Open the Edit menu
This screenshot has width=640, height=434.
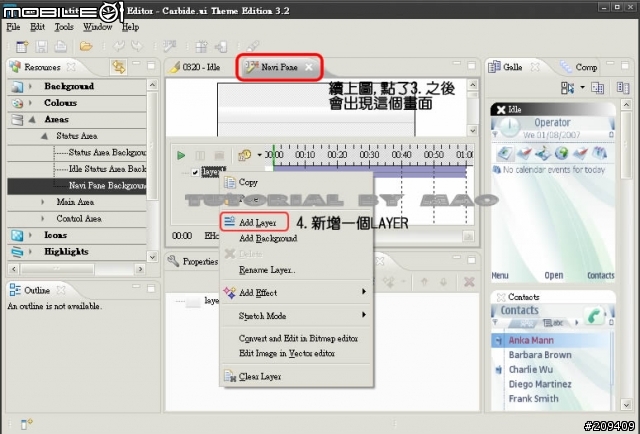click(38, 27)
